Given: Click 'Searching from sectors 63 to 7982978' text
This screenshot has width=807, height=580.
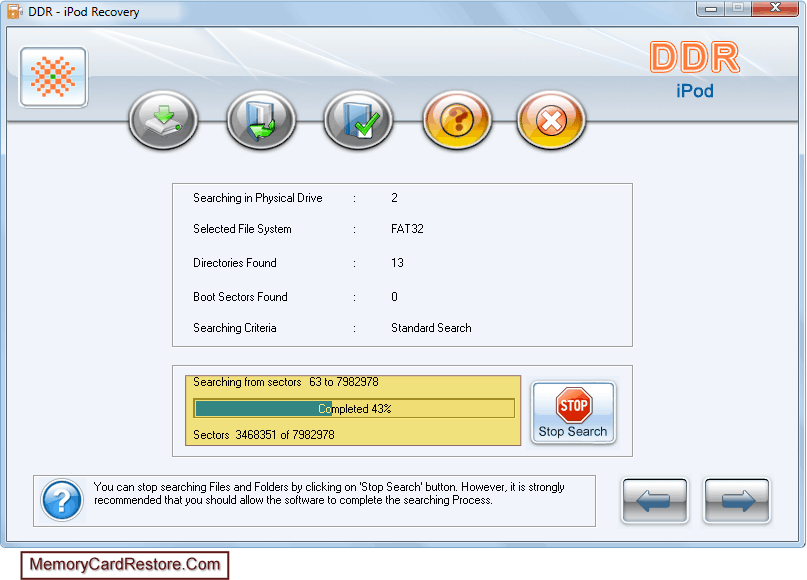Looking at the screenshot, I should coord(286,382).
